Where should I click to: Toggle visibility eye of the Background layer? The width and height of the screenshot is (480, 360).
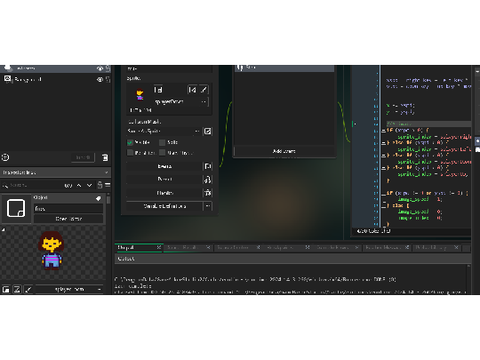tap(100, 80)
